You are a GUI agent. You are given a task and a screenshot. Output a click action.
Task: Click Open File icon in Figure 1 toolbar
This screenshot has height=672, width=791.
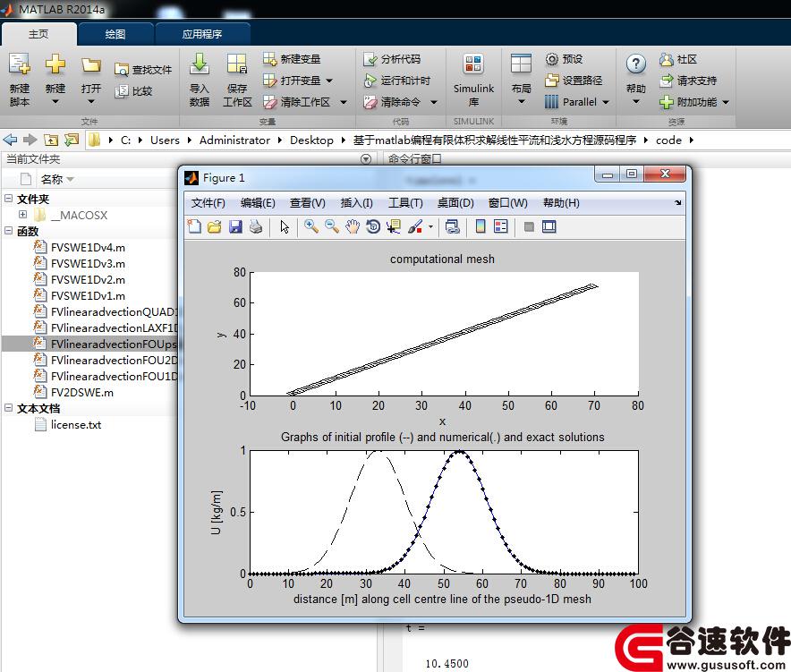(x=215, y=226)
